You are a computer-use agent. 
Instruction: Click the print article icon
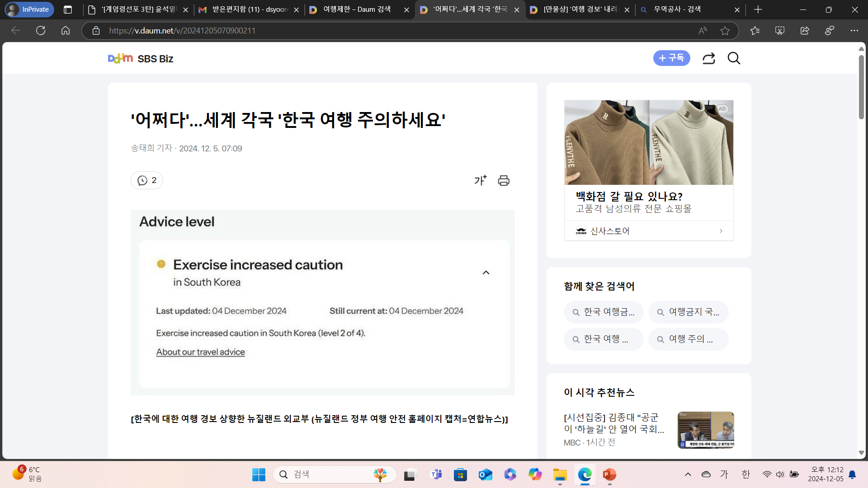(x=504, y=181)
